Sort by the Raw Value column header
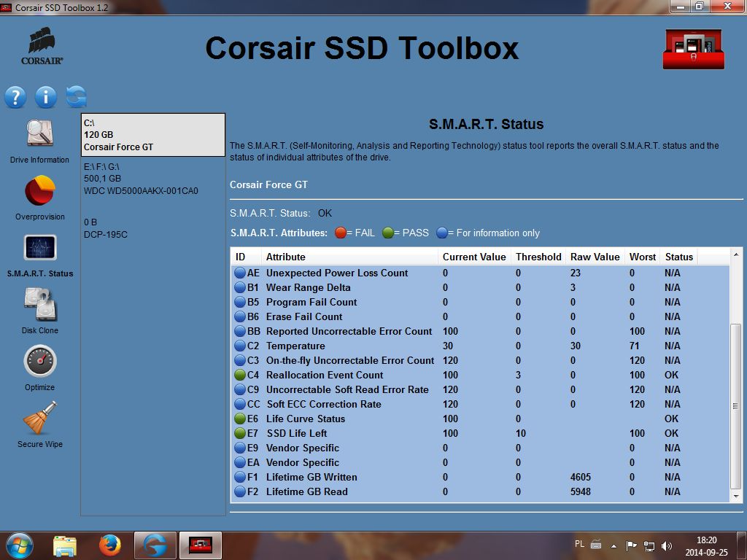Viewport: 747px width, 560px height. coord(595,257)
